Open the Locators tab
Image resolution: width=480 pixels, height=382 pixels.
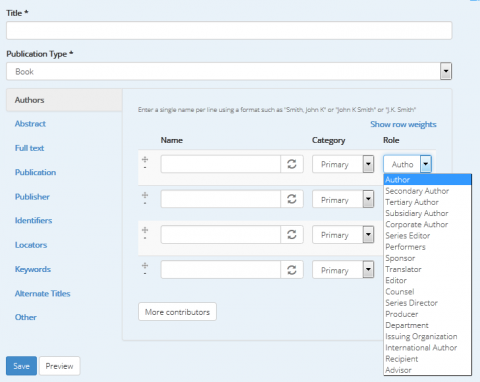point(31,245)
